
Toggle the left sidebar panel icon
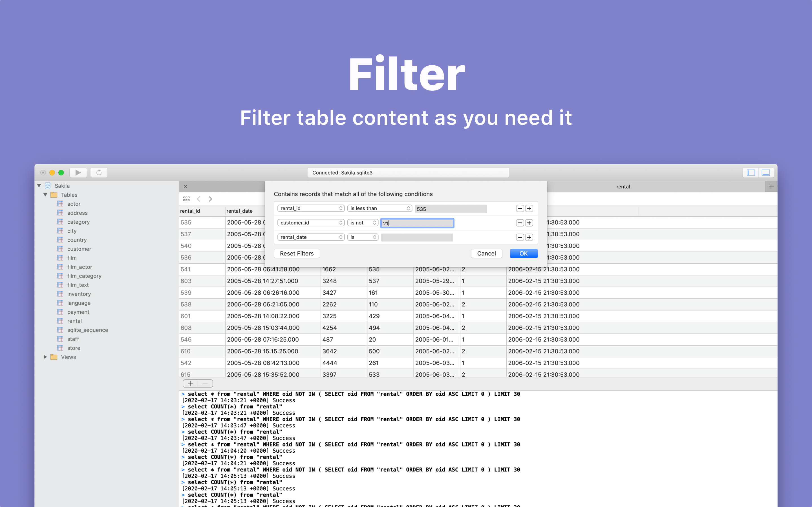click(751, 172)
